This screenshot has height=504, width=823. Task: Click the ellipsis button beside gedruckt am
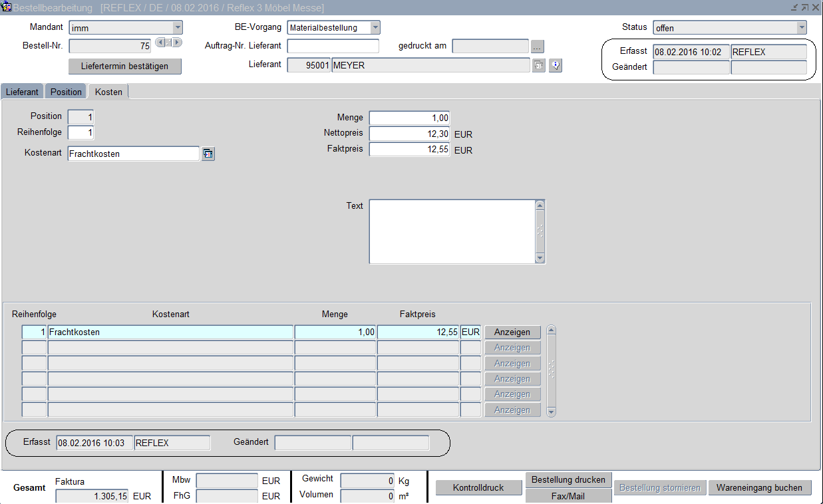click(x=538, y=47)
